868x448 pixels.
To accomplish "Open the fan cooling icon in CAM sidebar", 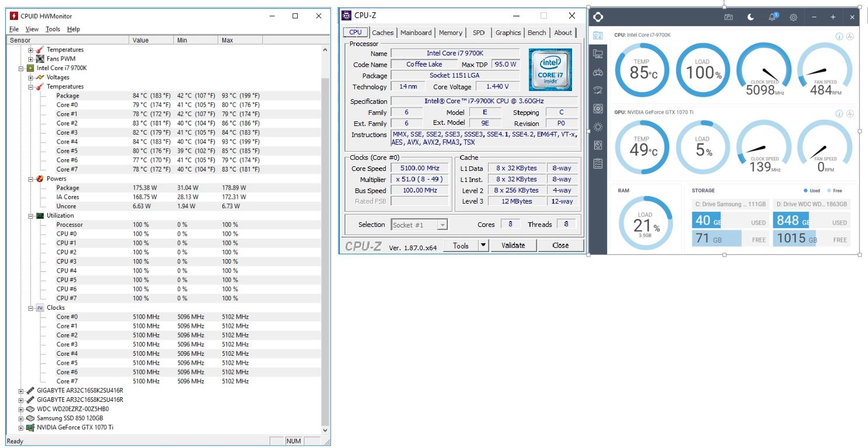I will pyautogui.click(x=598, y=108).
